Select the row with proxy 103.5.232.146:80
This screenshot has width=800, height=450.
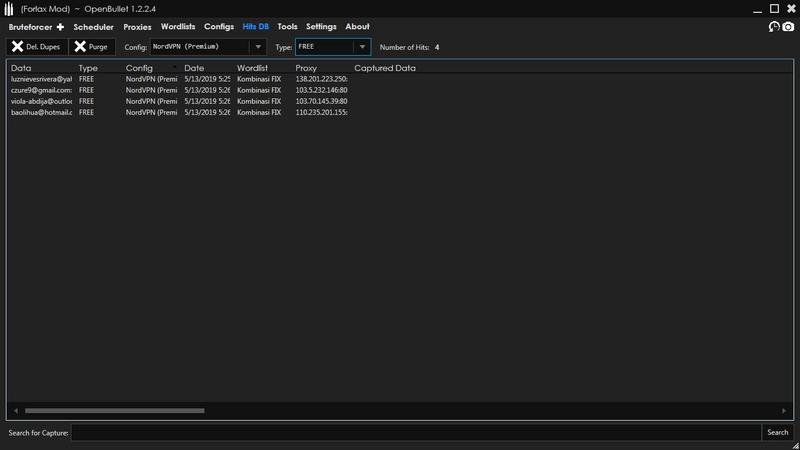pyautogui.click(x=400, y=90)
